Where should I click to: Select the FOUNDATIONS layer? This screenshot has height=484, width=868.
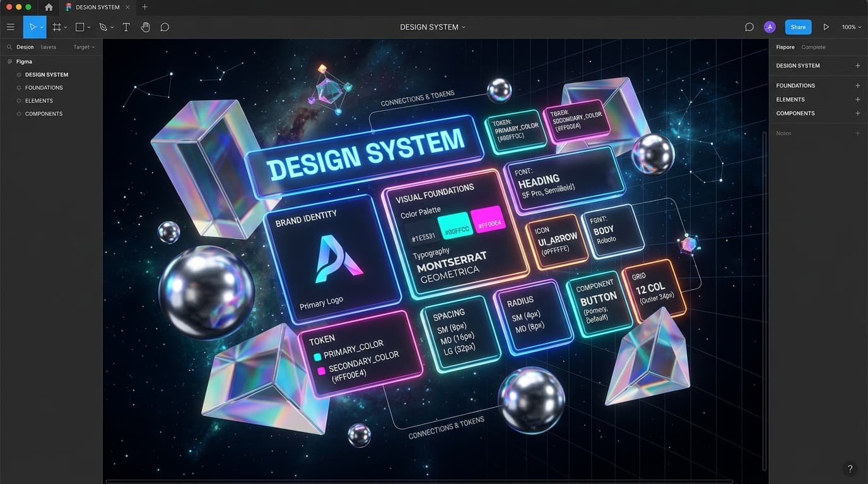tap(51, 88)
